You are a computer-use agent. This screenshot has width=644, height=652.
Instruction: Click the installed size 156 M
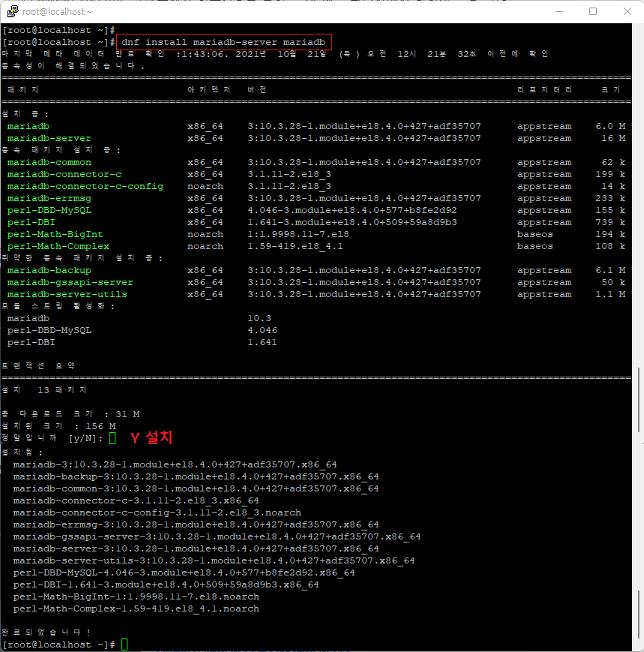100,426
